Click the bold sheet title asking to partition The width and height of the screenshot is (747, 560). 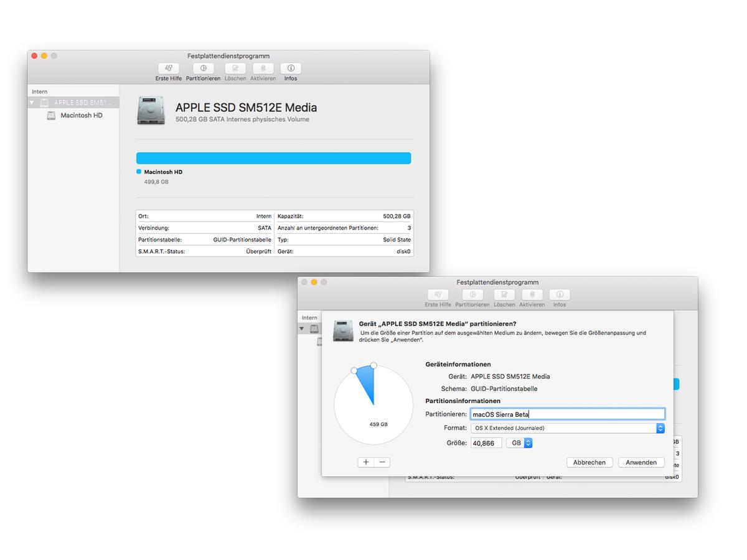[x=438, y=324]
